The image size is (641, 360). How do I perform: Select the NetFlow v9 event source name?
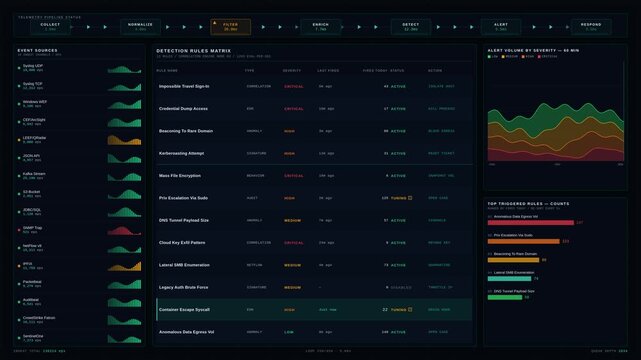(32, 246)
